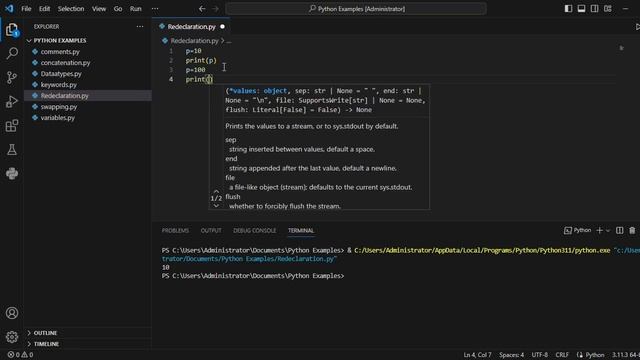Select Redeclaration.py in explorer
Screen dimensions: 640x360
tap(88, 96)
